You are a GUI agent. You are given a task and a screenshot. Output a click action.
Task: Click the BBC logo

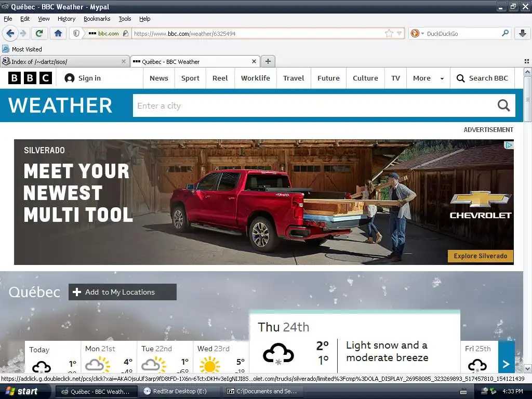pos(30,78)
